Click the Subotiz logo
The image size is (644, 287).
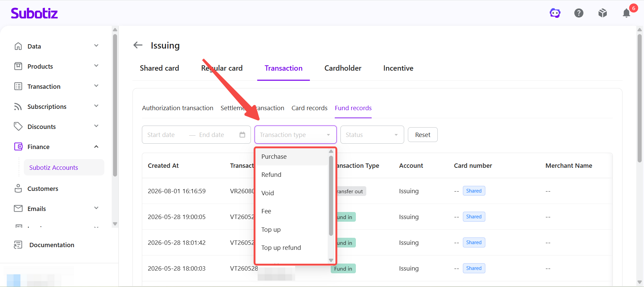pos(34,13)
